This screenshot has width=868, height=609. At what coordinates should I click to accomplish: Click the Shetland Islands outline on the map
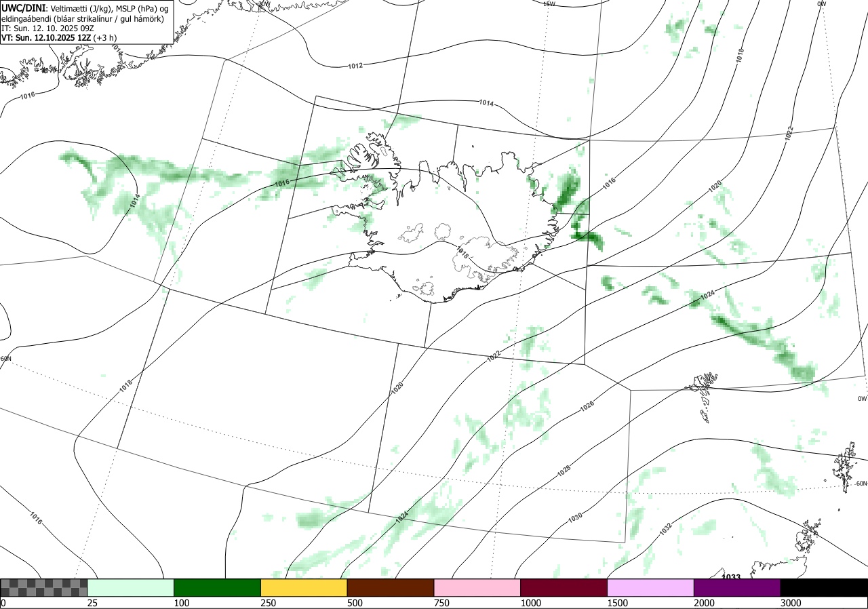coord(846,466)
